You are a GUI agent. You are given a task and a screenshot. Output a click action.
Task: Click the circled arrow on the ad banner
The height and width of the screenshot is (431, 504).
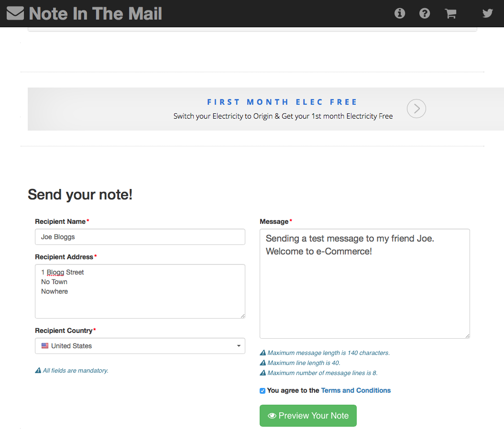pos(416,109)
